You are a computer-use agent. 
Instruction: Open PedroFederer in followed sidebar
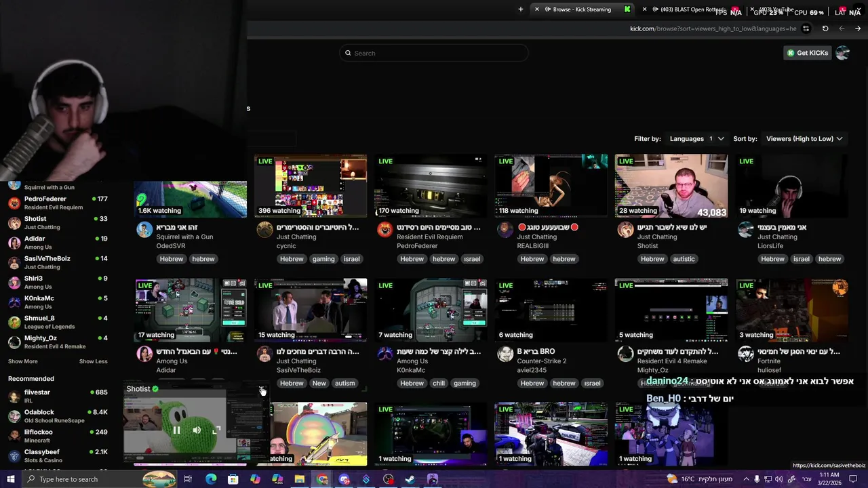click(x=58, y=203)
